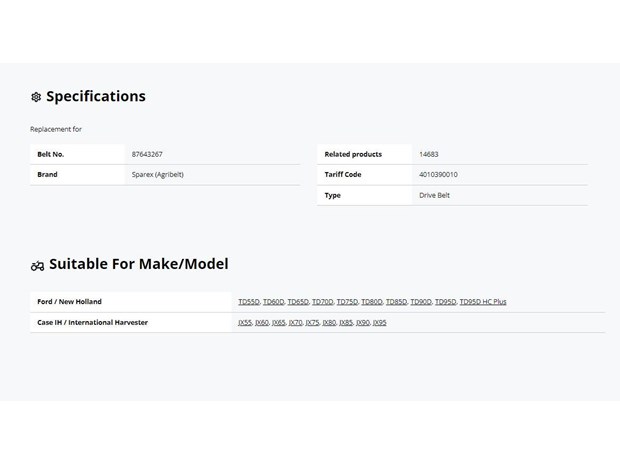The height and width of the screenshot is (465, 620).
Task: Open the JX80 Case IH link
Action: click(x=329, y=323)
